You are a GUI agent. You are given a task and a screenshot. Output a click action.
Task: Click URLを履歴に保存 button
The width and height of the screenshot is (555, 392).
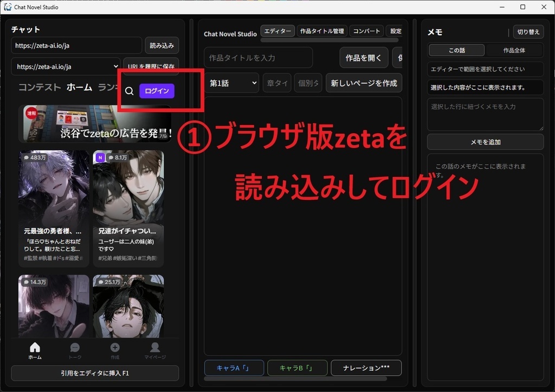click(x=151, y=67)
